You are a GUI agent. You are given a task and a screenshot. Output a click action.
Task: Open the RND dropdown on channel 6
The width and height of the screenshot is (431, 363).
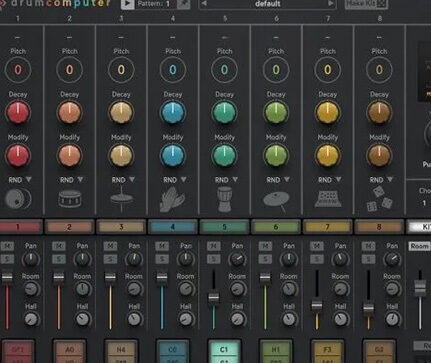tap(278, 180)
